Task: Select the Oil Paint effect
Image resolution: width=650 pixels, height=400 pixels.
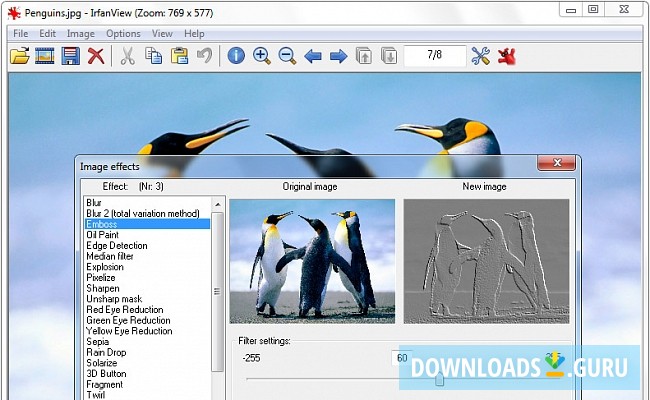Action: [147, 235]
